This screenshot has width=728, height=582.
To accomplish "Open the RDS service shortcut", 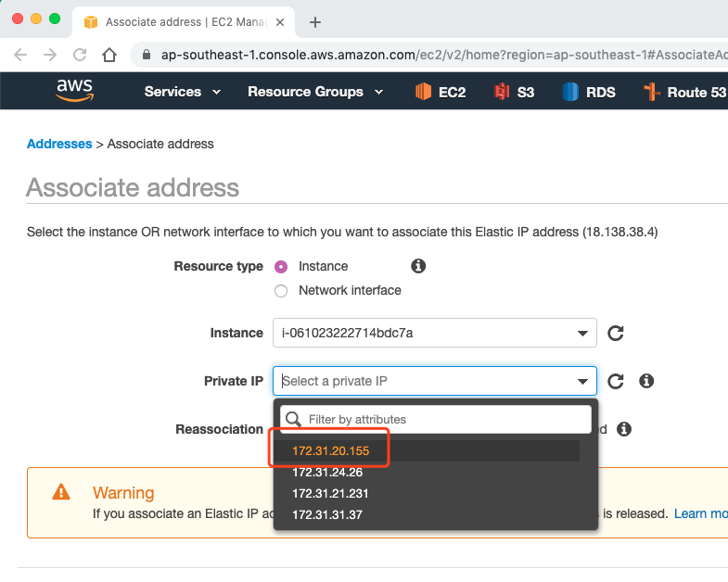I will pos(588,92).
